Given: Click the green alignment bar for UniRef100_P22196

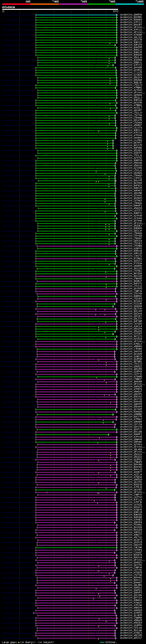Looking at the screenshot, I should [x=76, y=304].
